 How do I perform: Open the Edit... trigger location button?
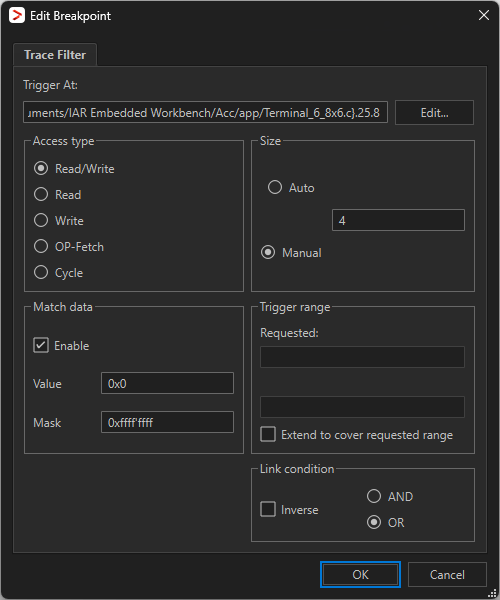434,112
